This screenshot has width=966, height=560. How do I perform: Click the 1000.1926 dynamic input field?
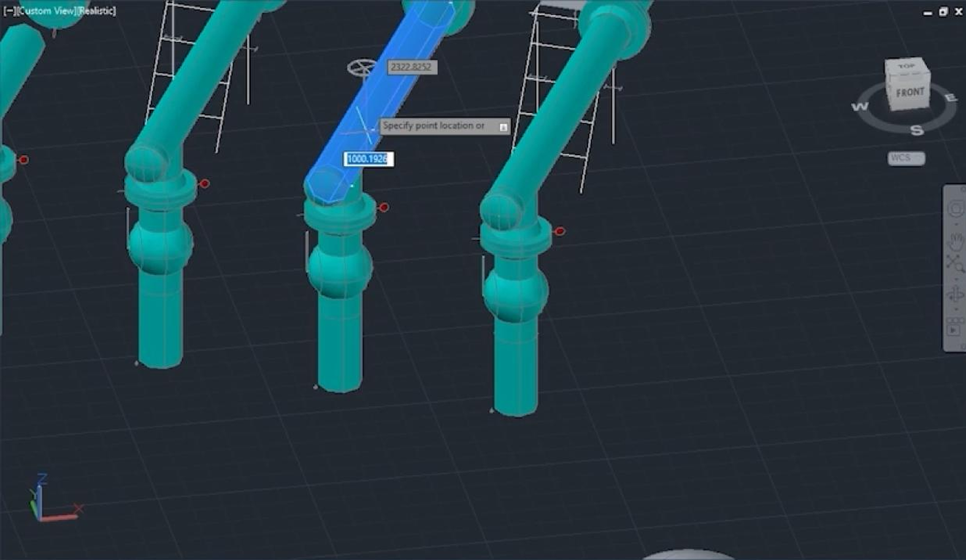[x=367, y=159]
